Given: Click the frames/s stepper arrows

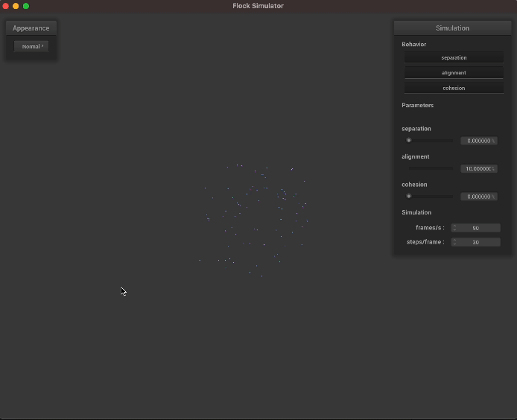Looking at the screenshot, I should click(x=454, y=228).
